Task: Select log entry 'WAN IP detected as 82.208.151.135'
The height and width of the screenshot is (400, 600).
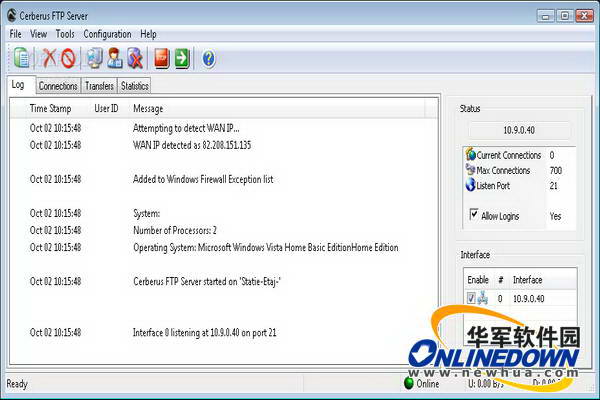Action: coord(192,145)
